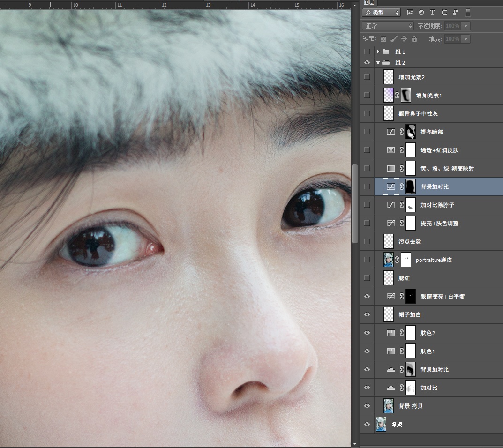This screenshot has width=503, height=448.
Task: Select layer named 加对比除脖子
Action: pos(437,205)
